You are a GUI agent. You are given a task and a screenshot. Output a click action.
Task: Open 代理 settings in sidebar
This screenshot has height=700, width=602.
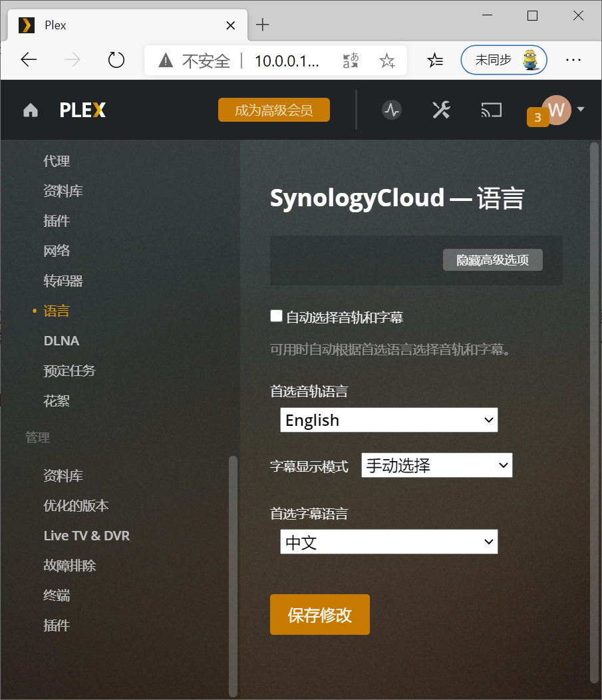pos(57,161)
